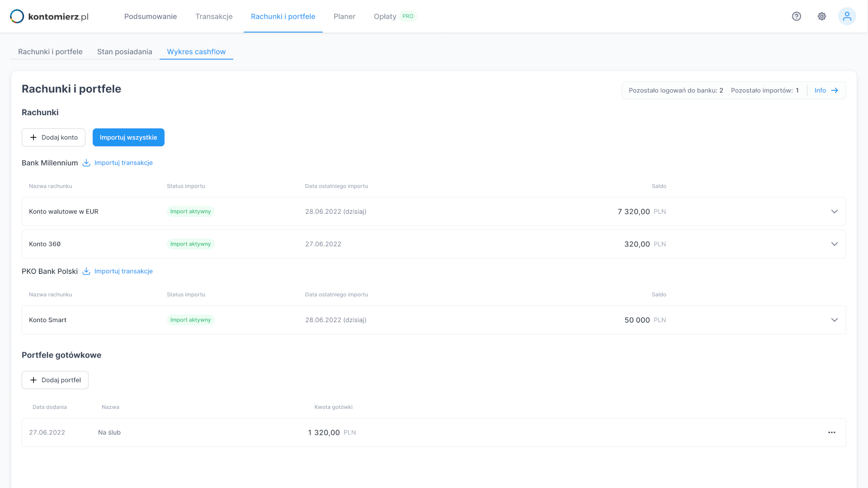Open three-dot menu for Na ślub wallet

tap(831, 432)
